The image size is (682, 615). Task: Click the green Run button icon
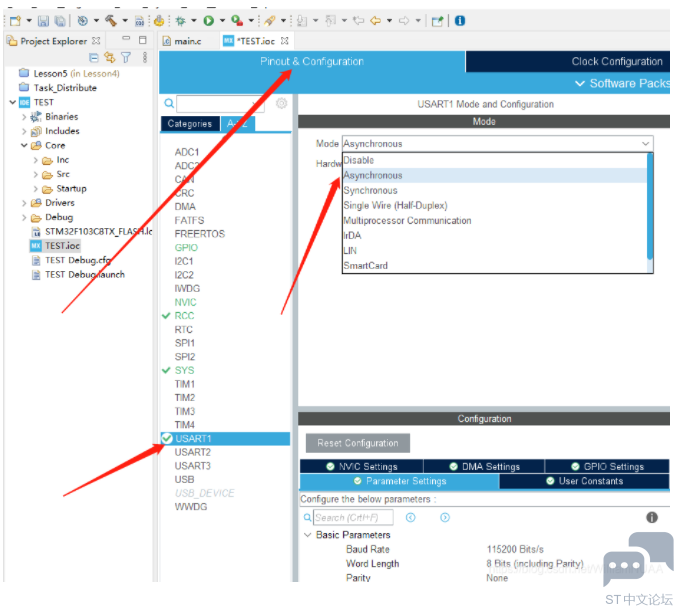tap(209, 20)
